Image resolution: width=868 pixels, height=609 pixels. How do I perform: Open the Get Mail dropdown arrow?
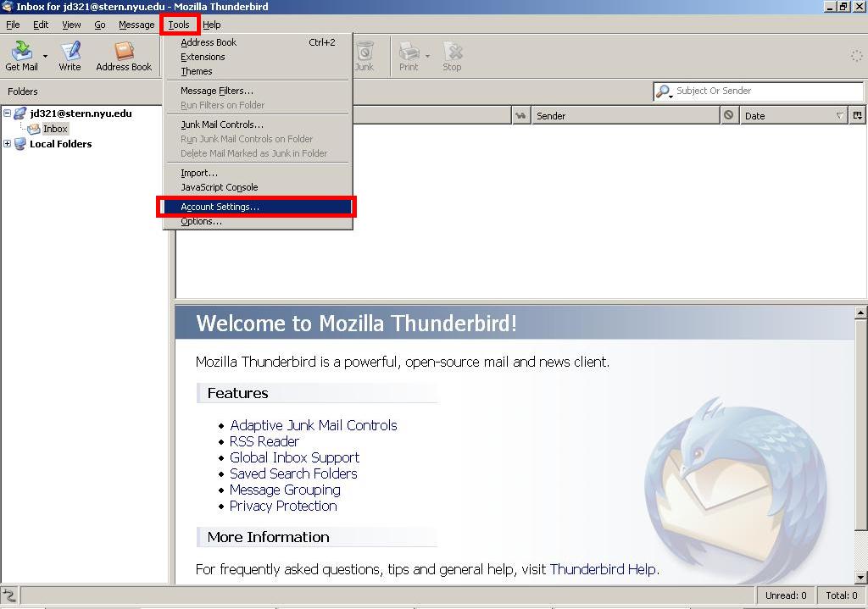tap(46, 56)
